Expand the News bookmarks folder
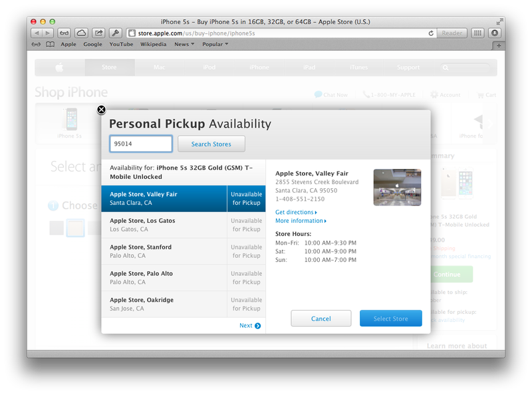The image size is (532, 395). click(x=184, y=45)
